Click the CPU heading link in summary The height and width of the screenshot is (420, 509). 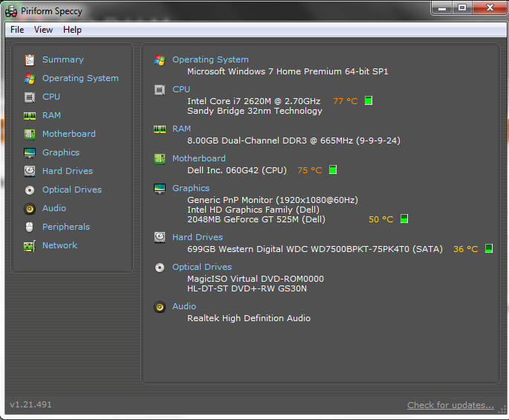pyautogui.click(x=181, y=89)
